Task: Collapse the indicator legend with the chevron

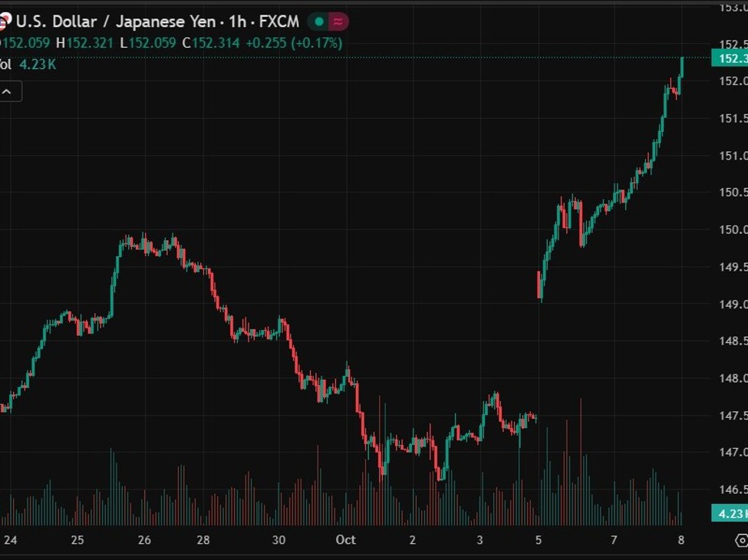Action: coord(10,92)
